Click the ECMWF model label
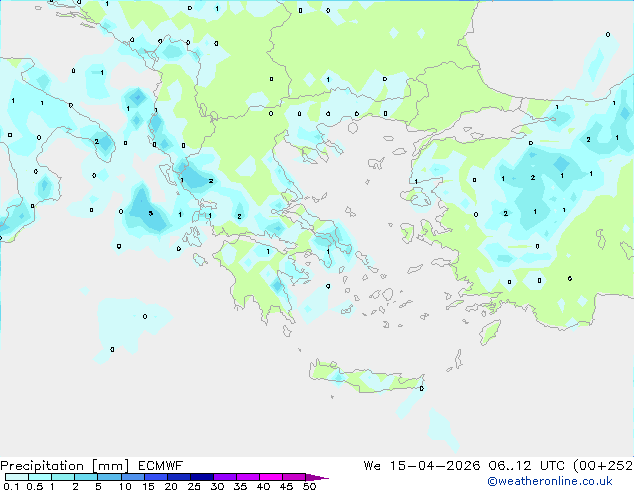The height and width of the screenshot is (490, 634). [161, 466]
